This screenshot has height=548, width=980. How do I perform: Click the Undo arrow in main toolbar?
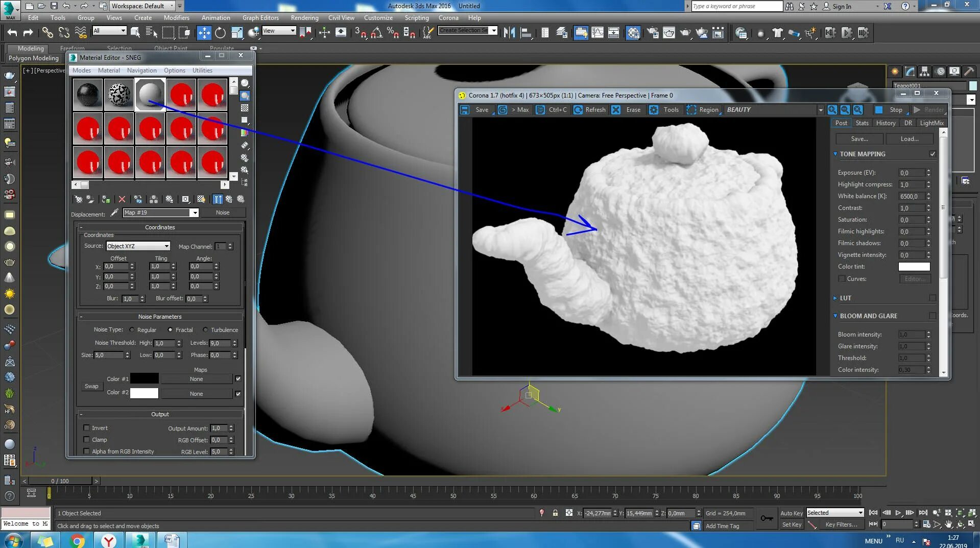pyautogui.click(x=12, y=33)
